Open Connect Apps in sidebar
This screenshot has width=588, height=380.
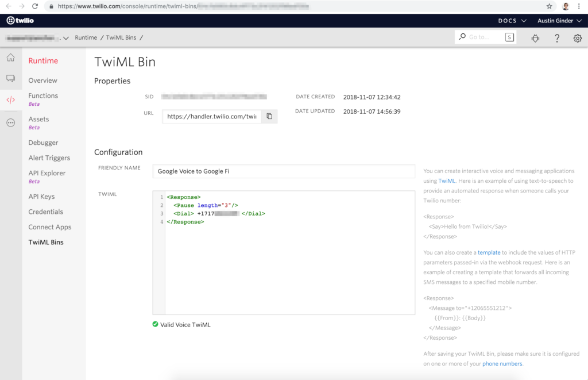coord(49,227)
